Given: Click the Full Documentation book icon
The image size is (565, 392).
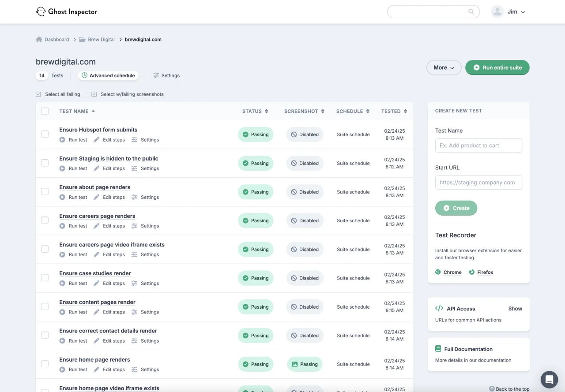Looking at the screenshot, I should pyautogui.click(x=438, y=349).
